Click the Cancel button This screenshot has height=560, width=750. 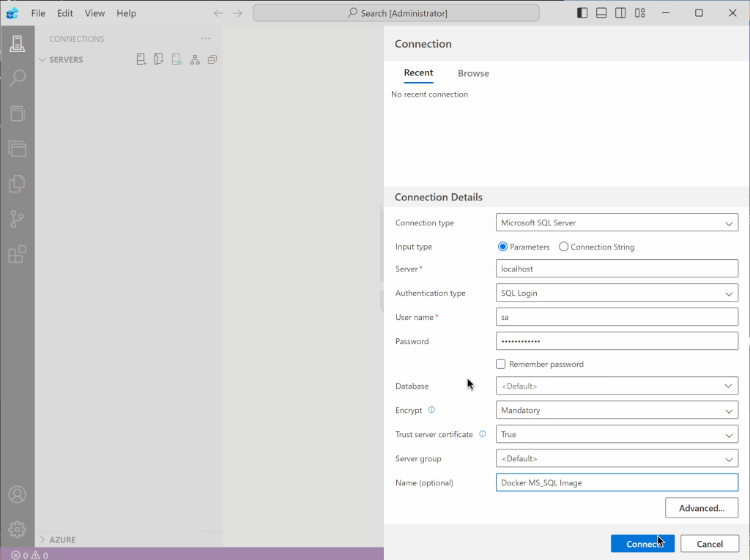pos(709,544)
